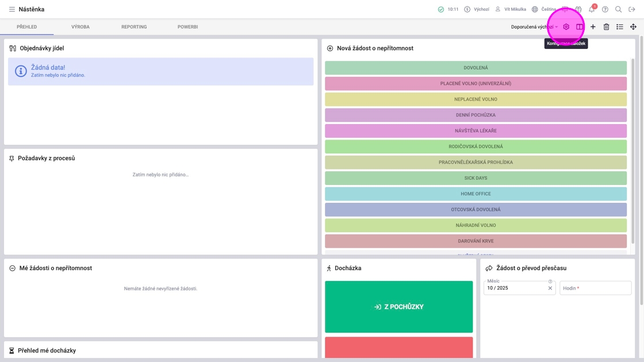
Task: Click the Žádost o převod přesčasu arrow icon
Action: (x=489, y=268)
